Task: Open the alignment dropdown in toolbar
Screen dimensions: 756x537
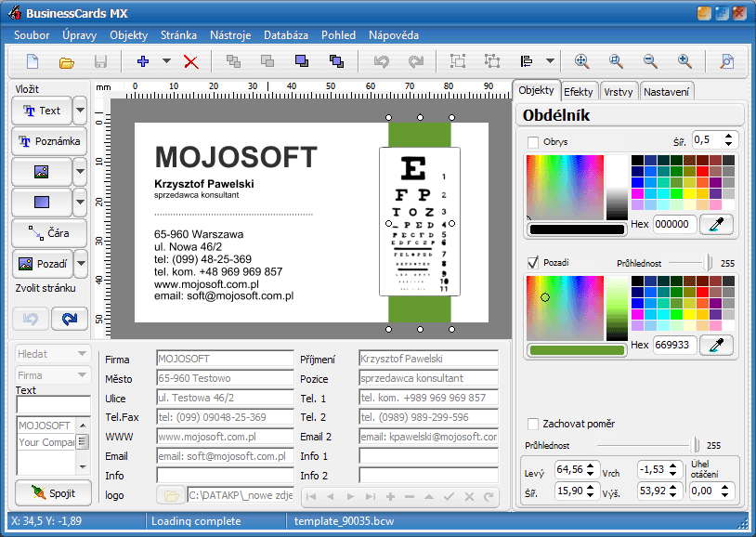Action: pyautogui.click(x=550, y=62)
